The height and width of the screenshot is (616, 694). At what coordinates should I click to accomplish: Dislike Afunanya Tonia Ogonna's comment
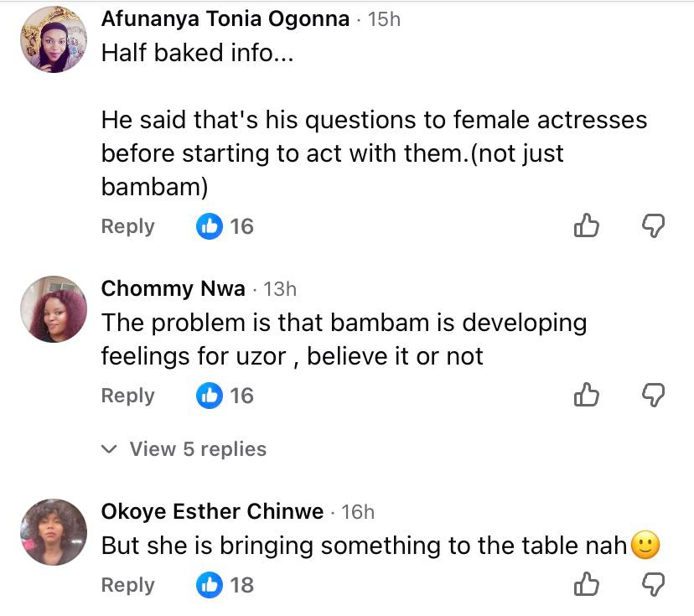click(x=652, y=225)
